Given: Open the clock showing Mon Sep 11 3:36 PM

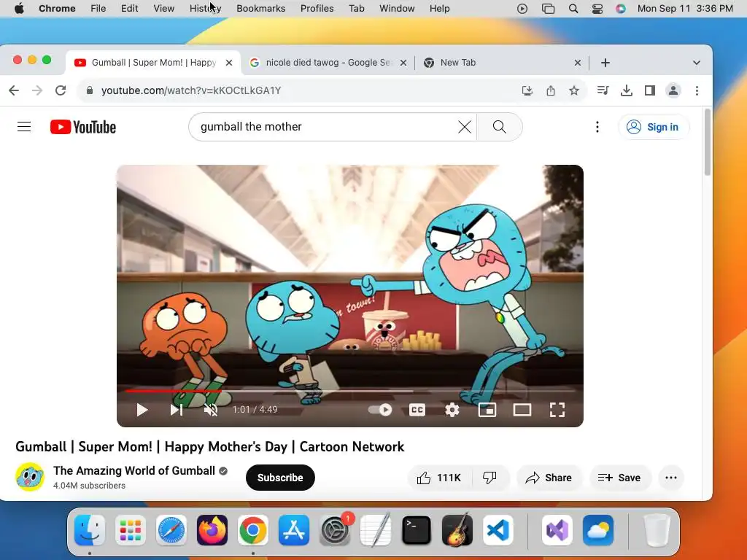Looking at the screenshot, I should pos(685,9).
